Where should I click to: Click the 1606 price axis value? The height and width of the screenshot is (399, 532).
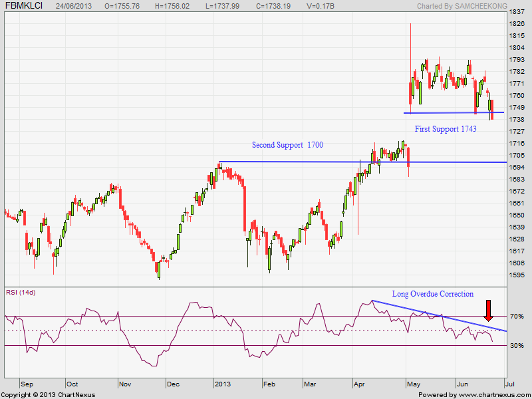point(517,263)
